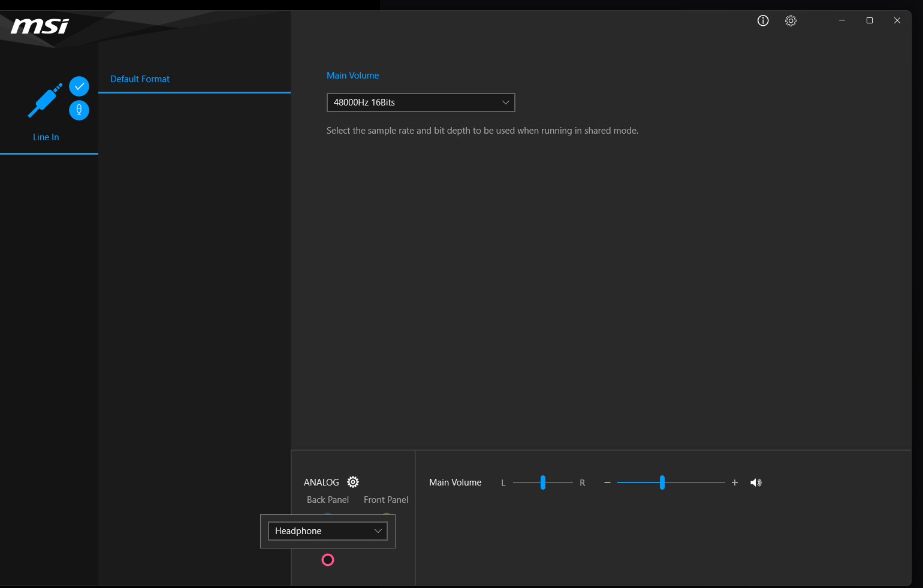
Task: Click the Front Panel label
Action: (386, 500)
